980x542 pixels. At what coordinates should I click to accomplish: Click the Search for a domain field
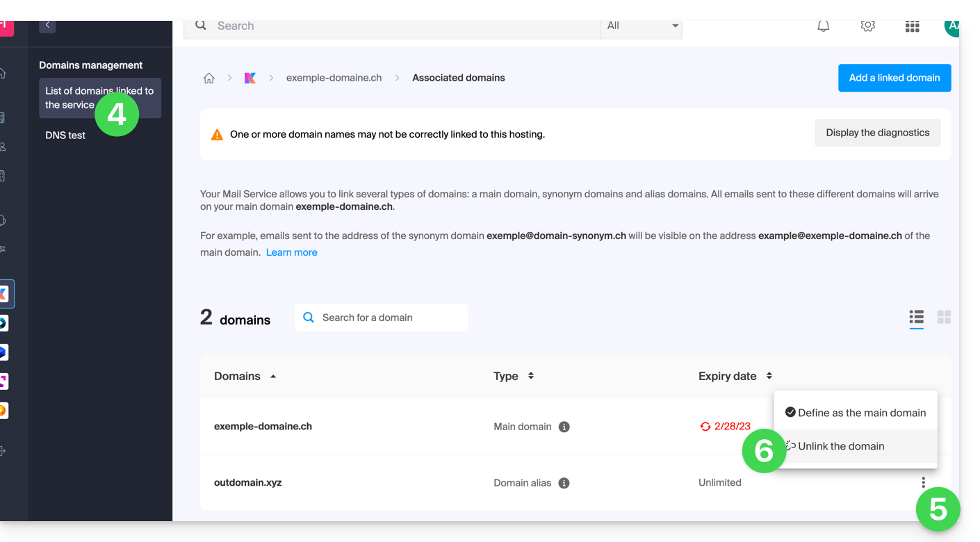389,318
